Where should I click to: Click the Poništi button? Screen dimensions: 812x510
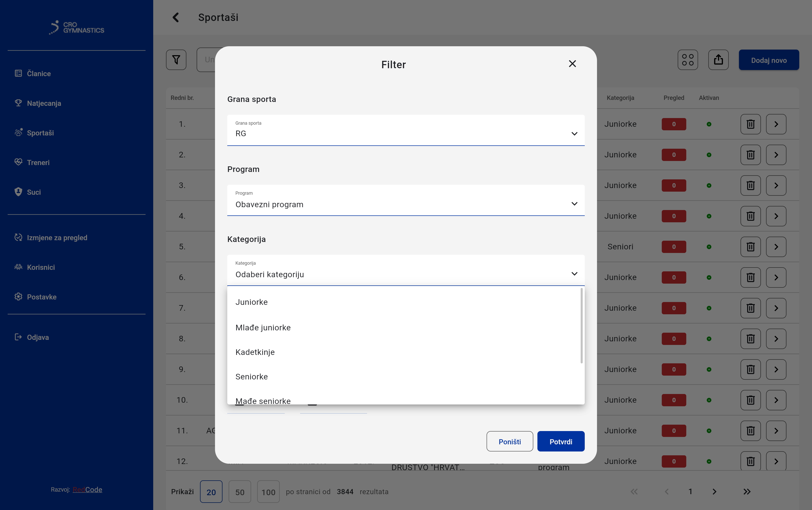[509, 442]
